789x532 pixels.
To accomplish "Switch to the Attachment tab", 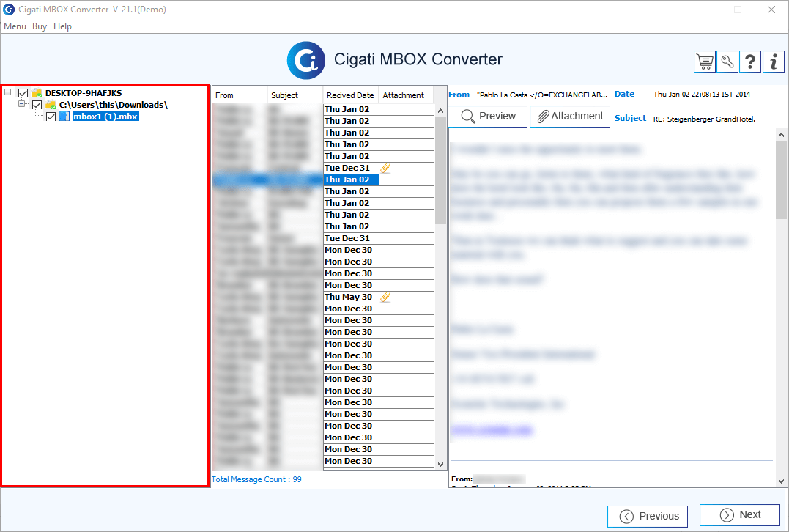I will pyautogui.click(x=570, y=117).
